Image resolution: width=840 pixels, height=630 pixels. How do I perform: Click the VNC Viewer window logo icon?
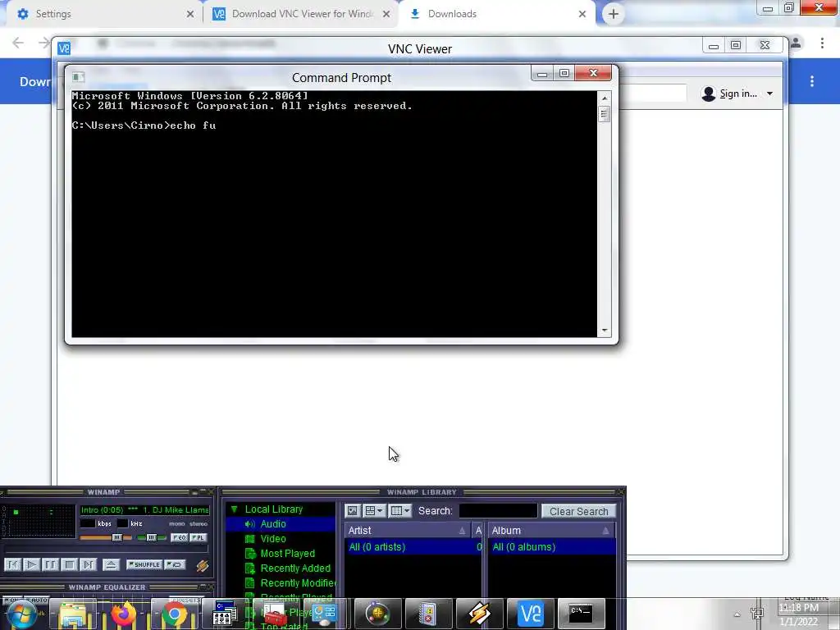click(64, 48)
